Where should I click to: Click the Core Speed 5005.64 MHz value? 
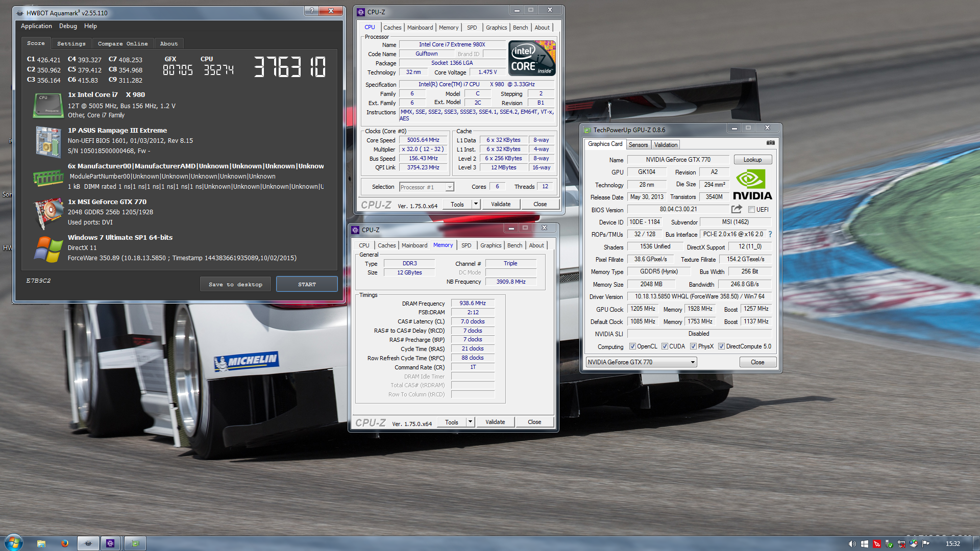coord(423,140)
